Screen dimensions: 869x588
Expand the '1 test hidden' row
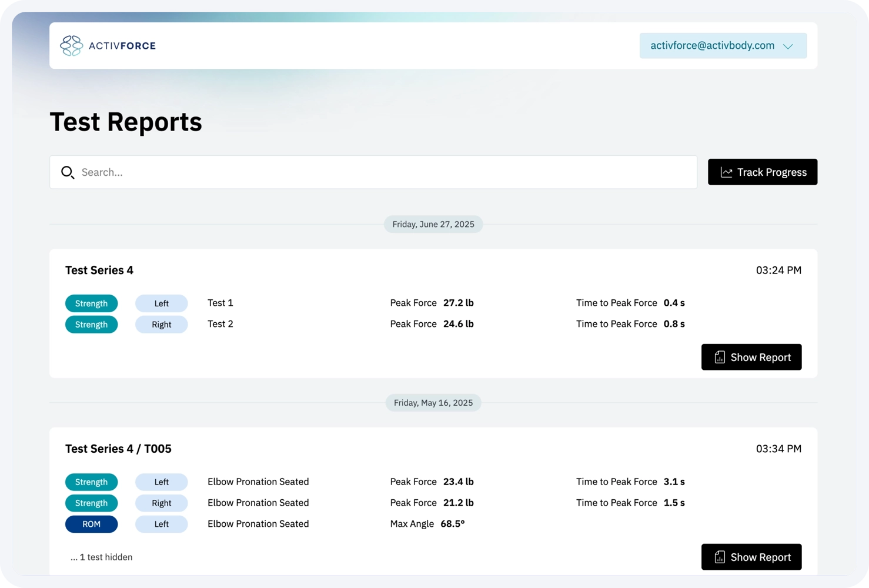coord(102,557)
